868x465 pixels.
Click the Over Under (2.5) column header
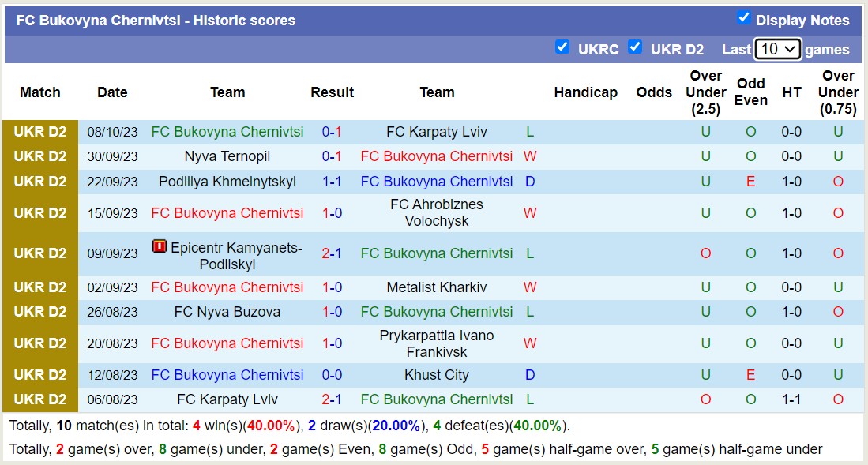point(705,92)
